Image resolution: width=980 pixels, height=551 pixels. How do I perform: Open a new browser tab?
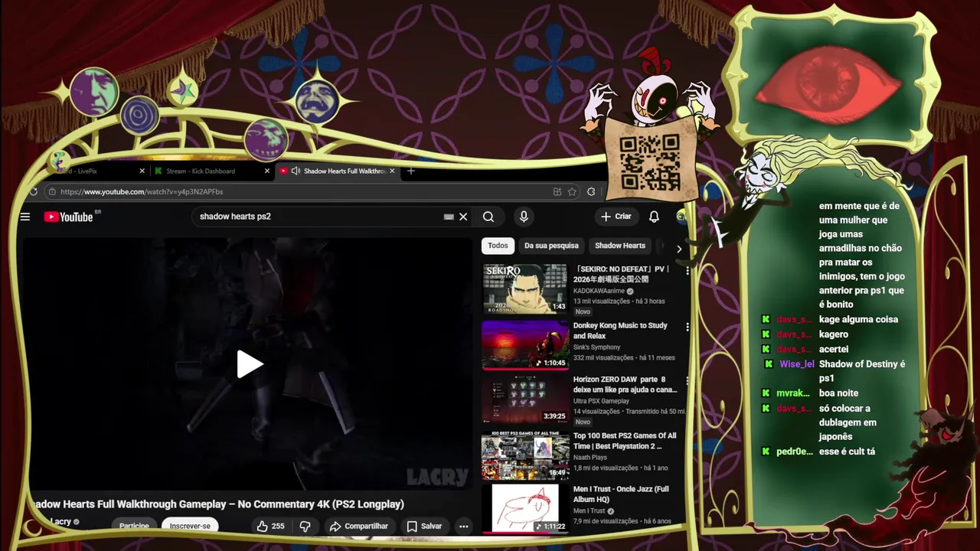coord(410,171)
